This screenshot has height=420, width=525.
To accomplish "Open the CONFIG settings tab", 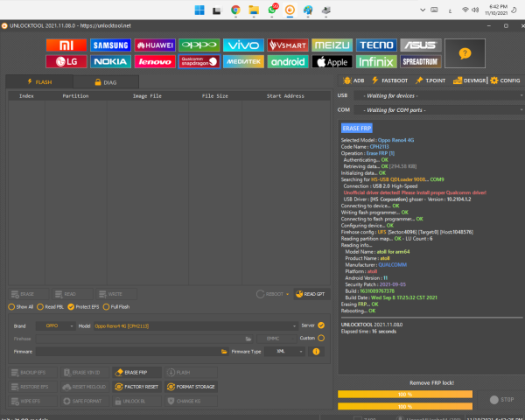I will point(505,80).
